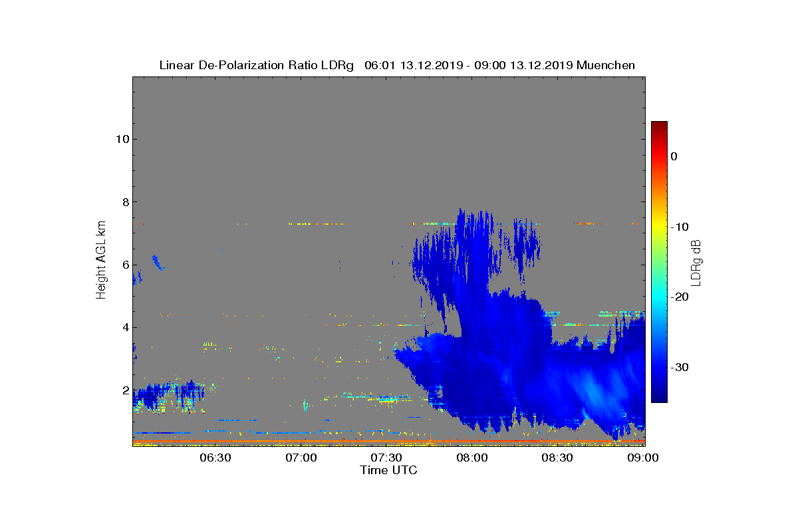Viewport: 798px width, 532px height.
Task: Click the cyan -20 dB colorbar region
Action: 659,297
